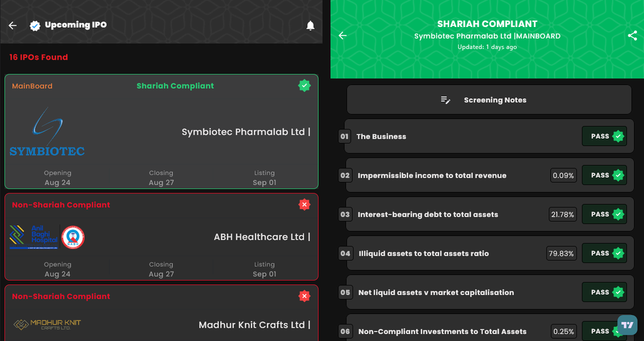This screenshot has height=341, width=644.
Task: Expand Illiquid assets to total assets ratio row
Action: pos(489,253)
